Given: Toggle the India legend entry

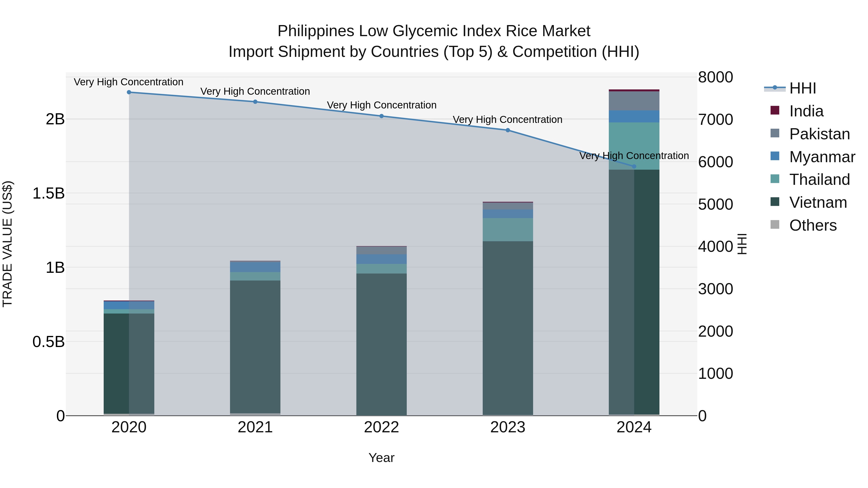Looking at the screenshot, I should pyautogui.click(x=797, y=111).
